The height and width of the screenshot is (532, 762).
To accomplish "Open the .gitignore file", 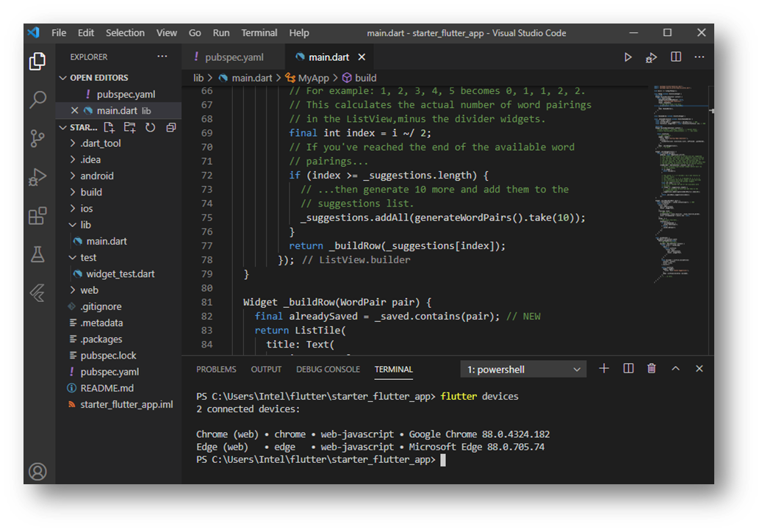I will [101, 306].
